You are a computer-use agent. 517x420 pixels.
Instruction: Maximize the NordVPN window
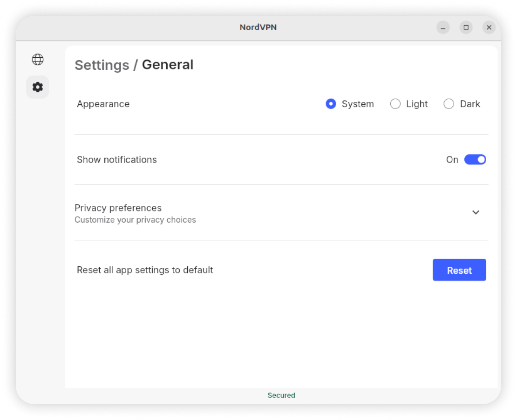point(466,27)
